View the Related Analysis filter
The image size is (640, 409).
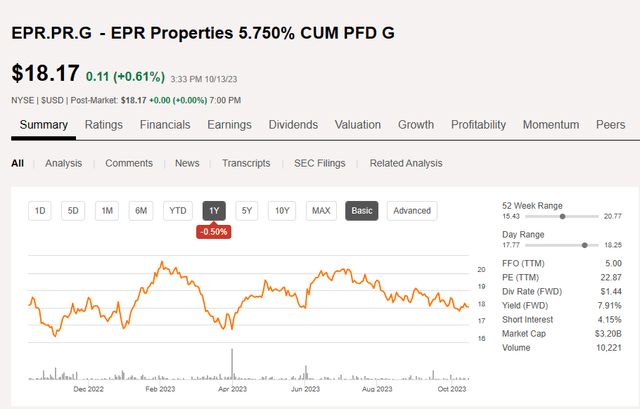tap(406, 163)
